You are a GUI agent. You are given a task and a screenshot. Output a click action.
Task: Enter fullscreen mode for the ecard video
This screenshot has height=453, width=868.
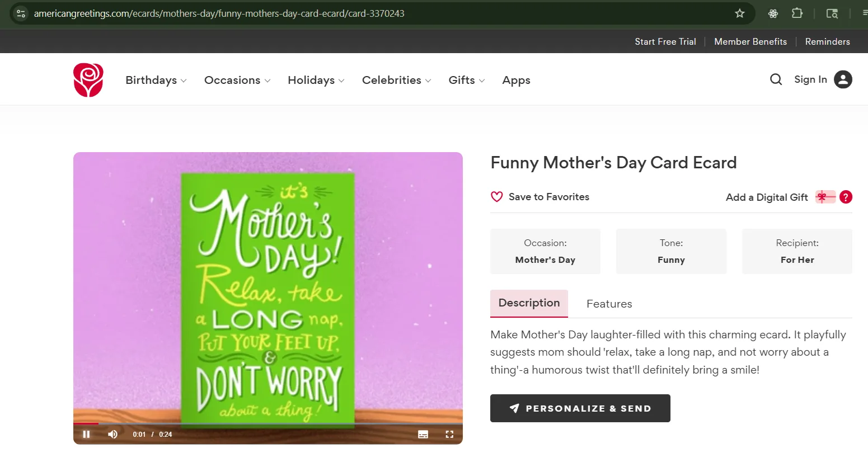click(x=449, y=434)
